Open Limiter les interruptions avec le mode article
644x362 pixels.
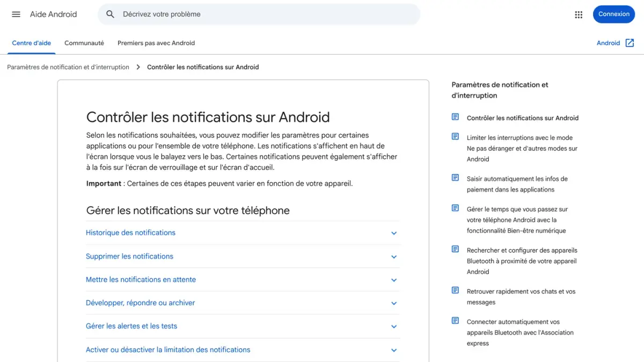pyautogui.click(x=522, y=149)
